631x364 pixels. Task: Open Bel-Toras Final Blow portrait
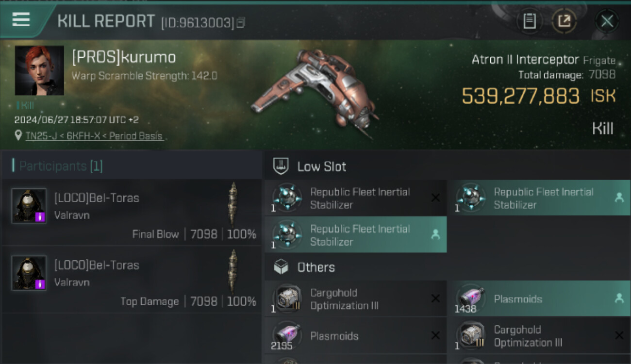(x=29, y=206)
